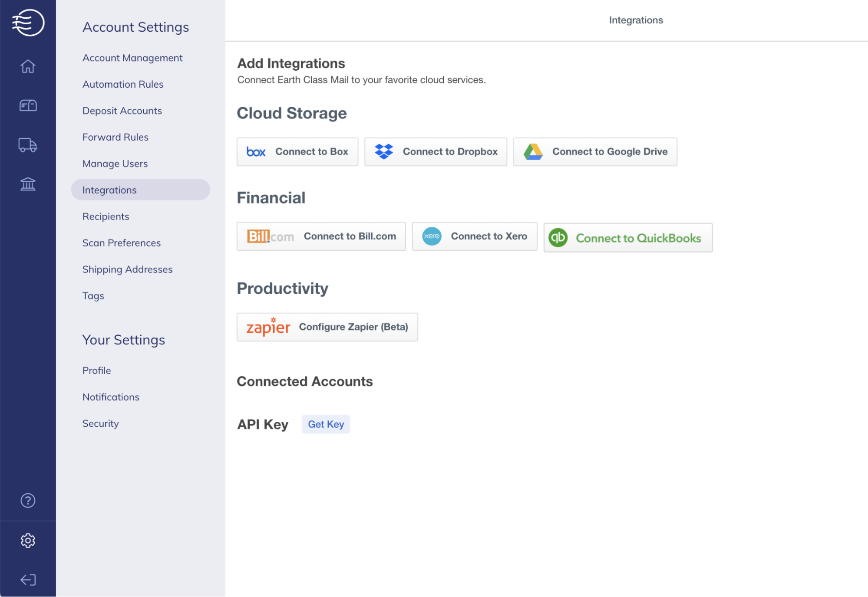Open Automation Rules
Viewport: 868px width, 597px height.
click(123, 84)
